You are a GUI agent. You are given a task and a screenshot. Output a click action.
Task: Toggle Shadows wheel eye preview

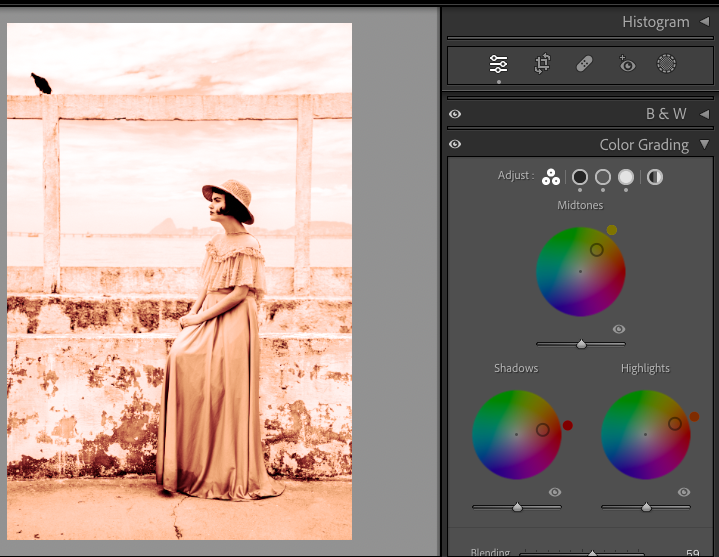pos(555,492)
